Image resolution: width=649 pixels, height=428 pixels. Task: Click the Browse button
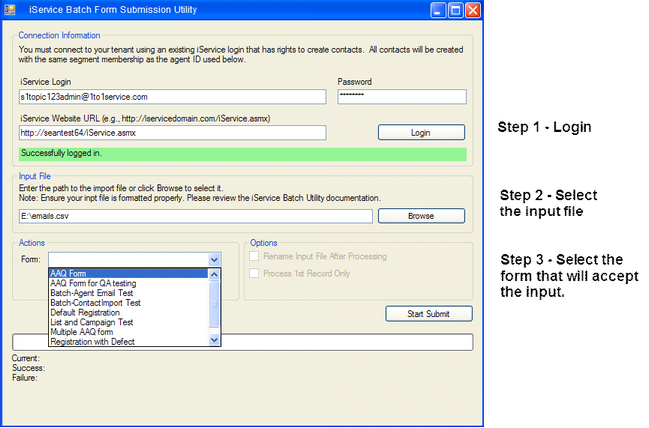click(421, 216)
